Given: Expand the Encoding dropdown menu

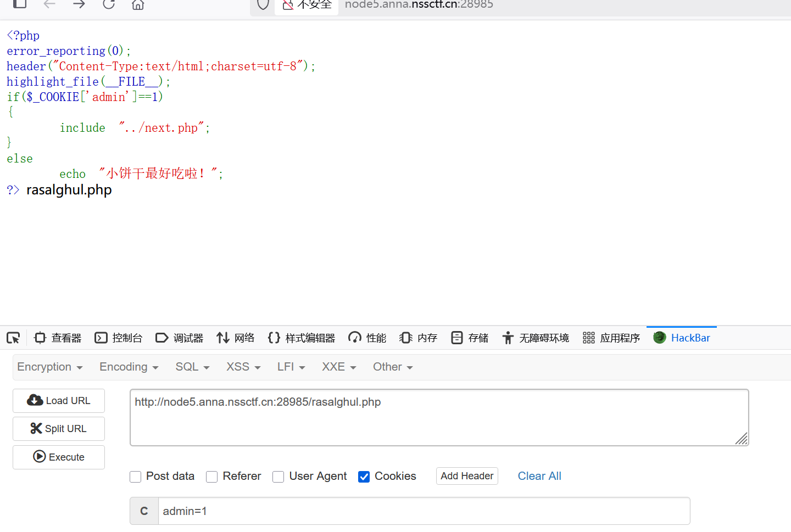Looking at the screenshot, I should [129, 367].
